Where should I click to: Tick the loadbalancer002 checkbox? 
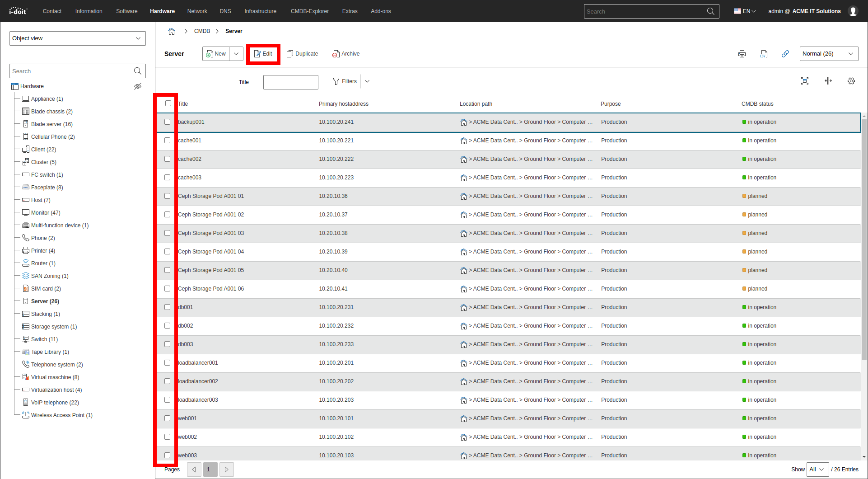[168, 381]
